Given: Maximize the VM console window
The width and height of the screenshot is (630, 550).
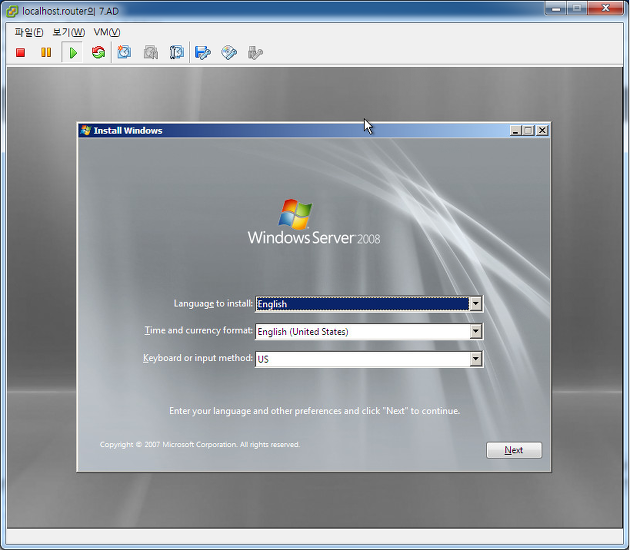Looking at the screenshot, I should 577,8.
